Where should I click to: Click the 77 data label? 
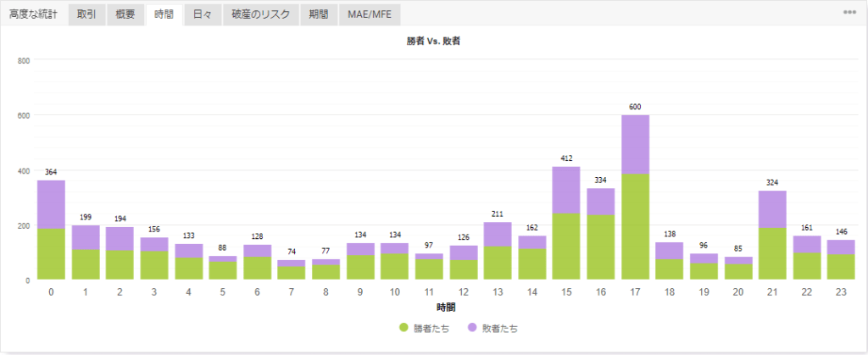(326, 251)
